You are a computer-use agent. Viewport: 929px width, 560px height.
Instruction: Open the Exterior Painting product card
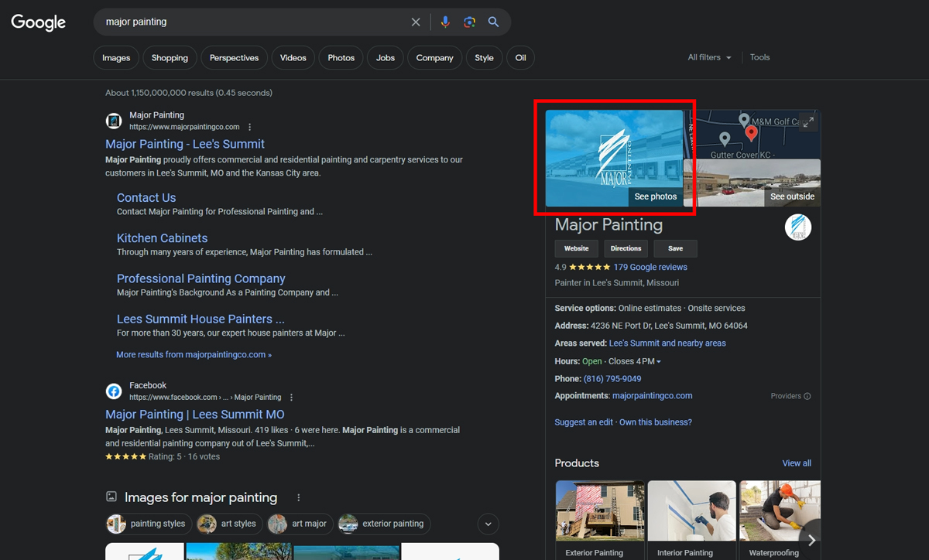[x=600, y=520]
